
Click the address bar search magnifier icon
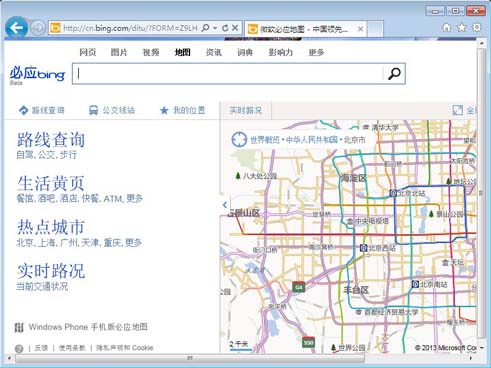[206, 28]
